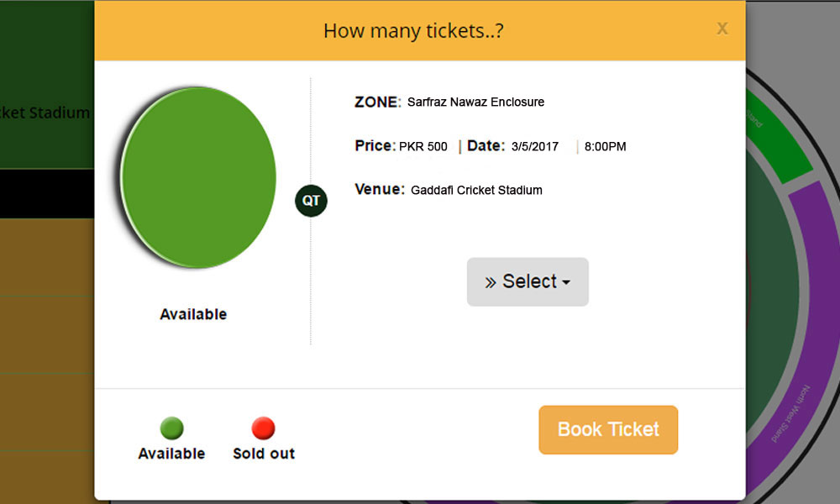Click the Book Ticket button
Screen dimensions: 840x504
pyautogui.click(x=608, y=429)
